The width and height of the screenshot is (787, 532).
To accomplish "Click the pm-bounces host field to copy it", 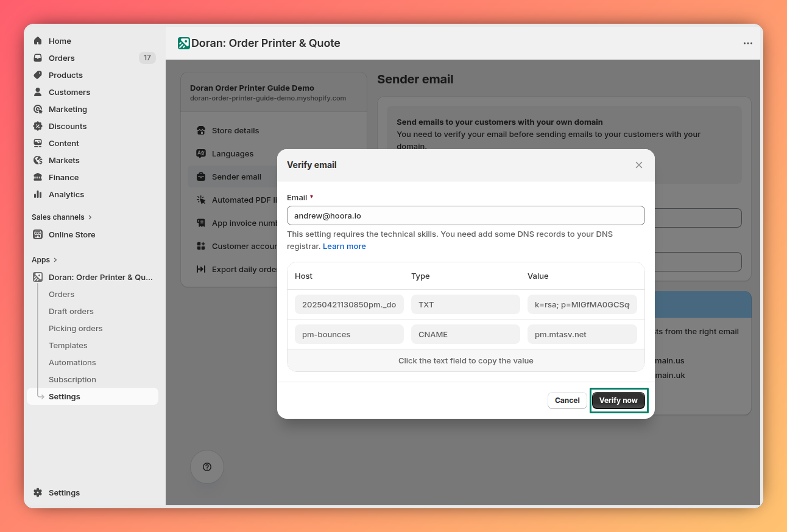I will click(349, 334).
